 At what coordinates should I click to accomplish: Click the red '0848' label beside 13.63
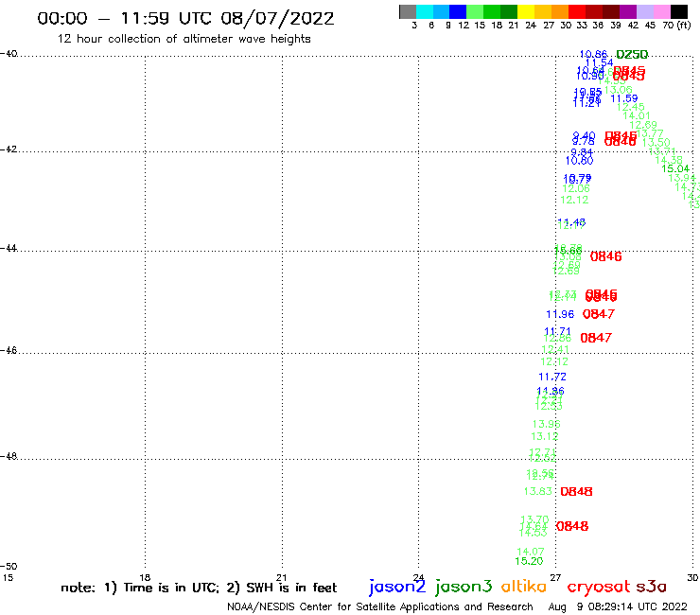click(576, 491)
